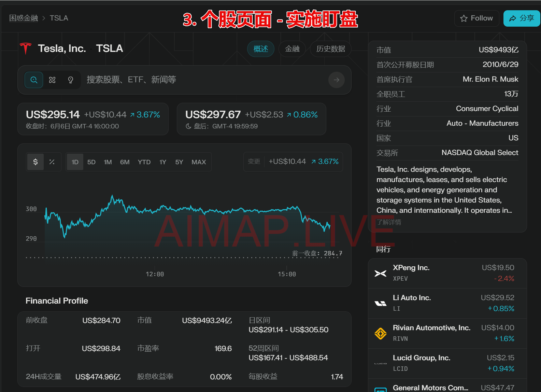Click 52-week range US$167.41 - US$488.54

pos(288,358)
